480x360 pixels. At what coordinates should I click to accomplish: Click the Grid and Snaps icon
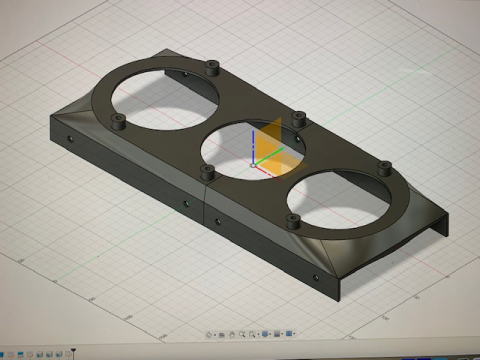tap(277, 334)
